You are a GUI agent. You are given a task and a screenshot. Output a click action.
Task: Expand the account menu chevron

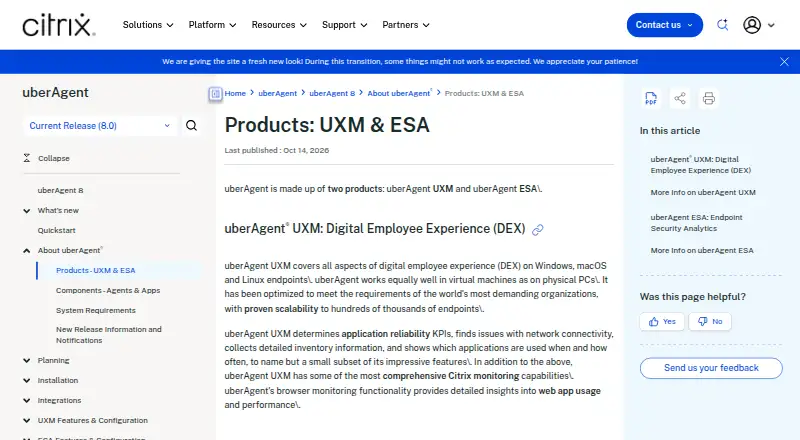[771, 25]
